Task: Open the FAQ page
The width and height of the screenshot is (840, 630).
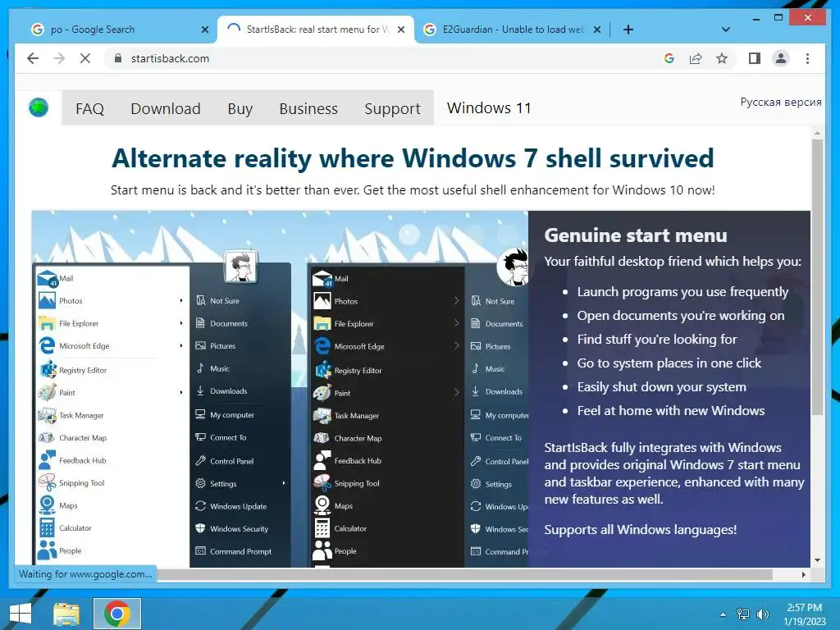Action: pos(89,108)
